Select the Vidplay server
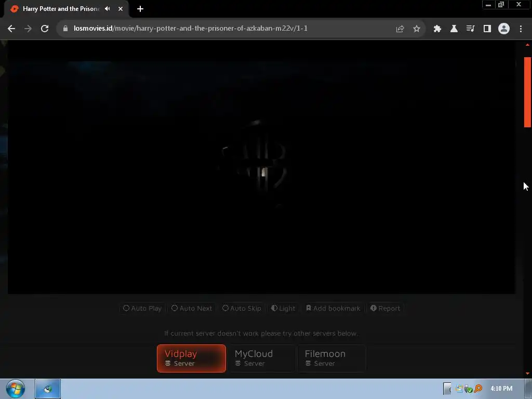The height and width of the screenshot is (399, 532). (191, 358)
